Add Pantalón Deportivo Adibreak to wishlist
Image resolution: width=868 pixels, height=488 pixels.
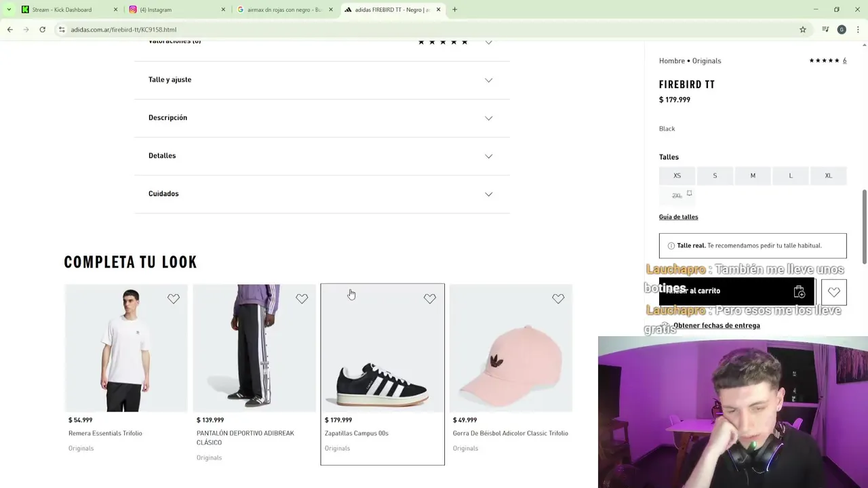[302, 298]
